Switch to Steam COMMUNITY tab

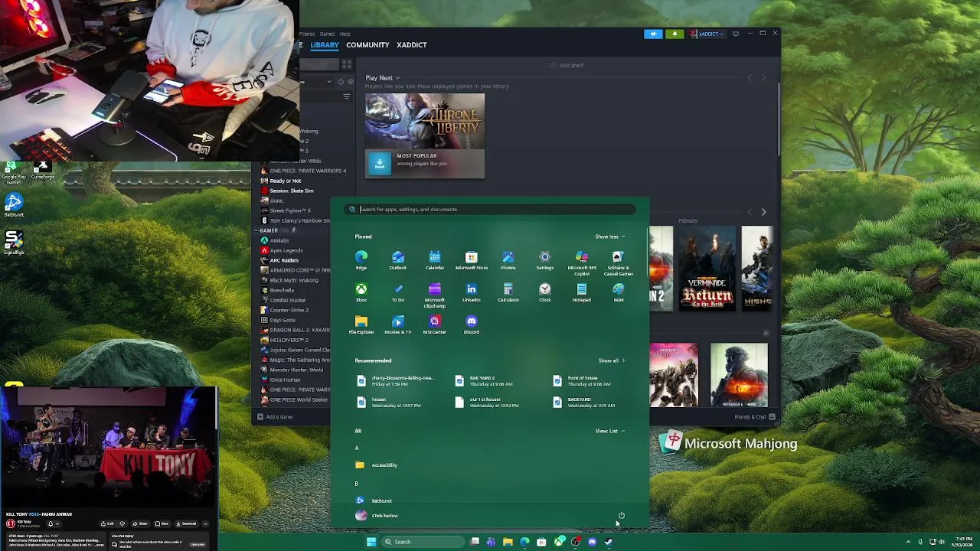(367, 44)
